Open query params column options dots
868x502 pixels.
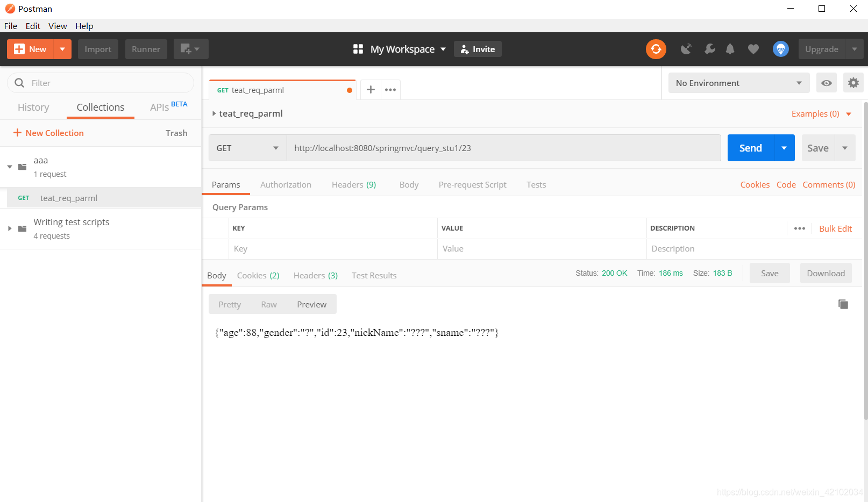(x=800, y=228)
